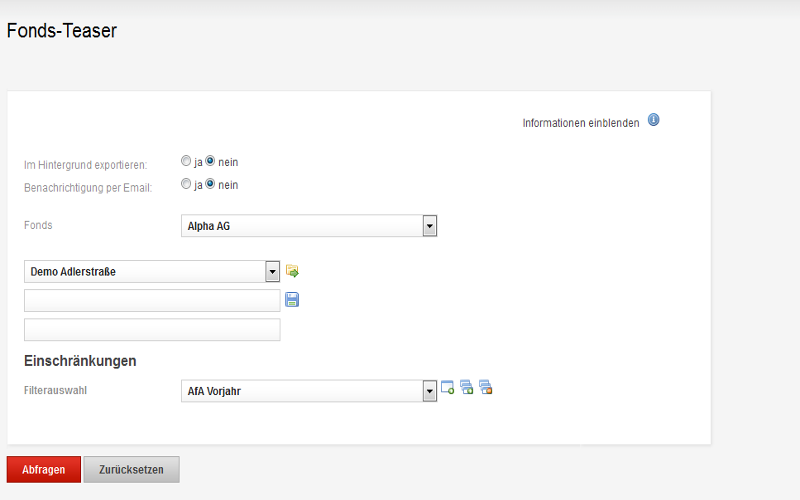Click the blue information icon
The image size is (800, 500).
pyautogui.click(x=654, y=120)
